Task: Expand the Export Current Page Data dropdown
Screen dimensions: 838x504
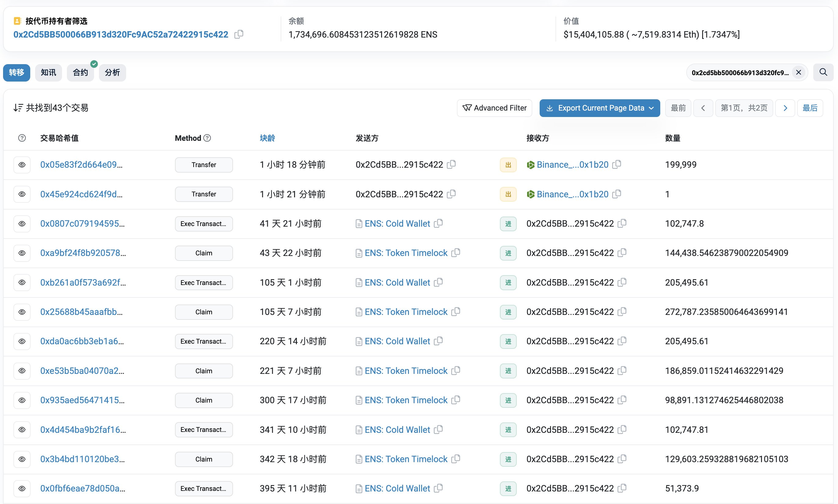Action: pyautogui.click(x=599, y=108)
